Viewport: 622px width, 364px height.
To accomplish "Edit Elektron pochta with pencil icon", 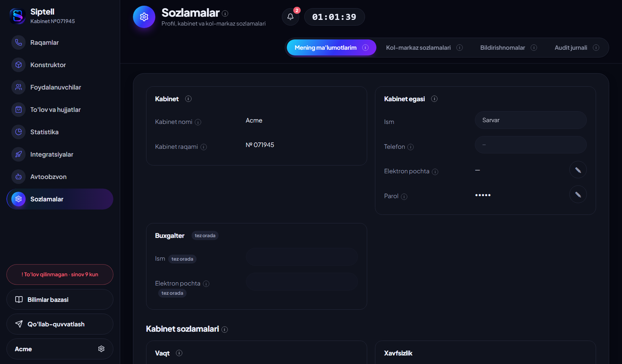I will (578, 170).
